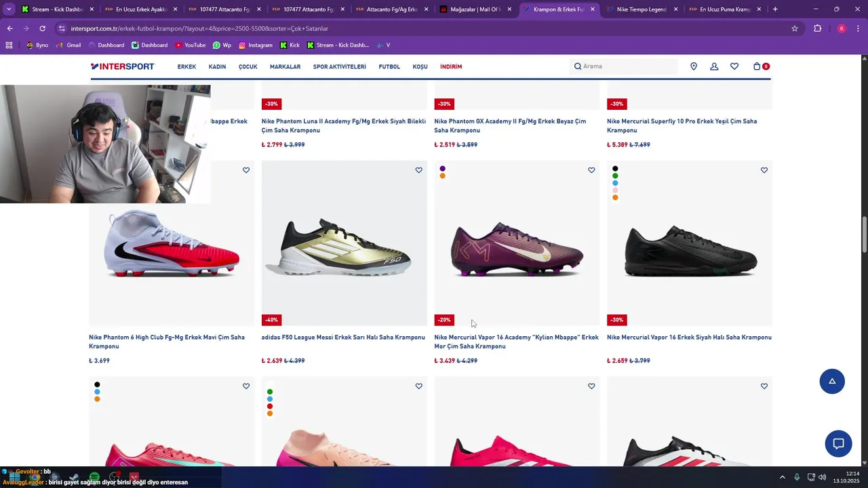
Task: Open the Kick bookmark
Action: 289,45
